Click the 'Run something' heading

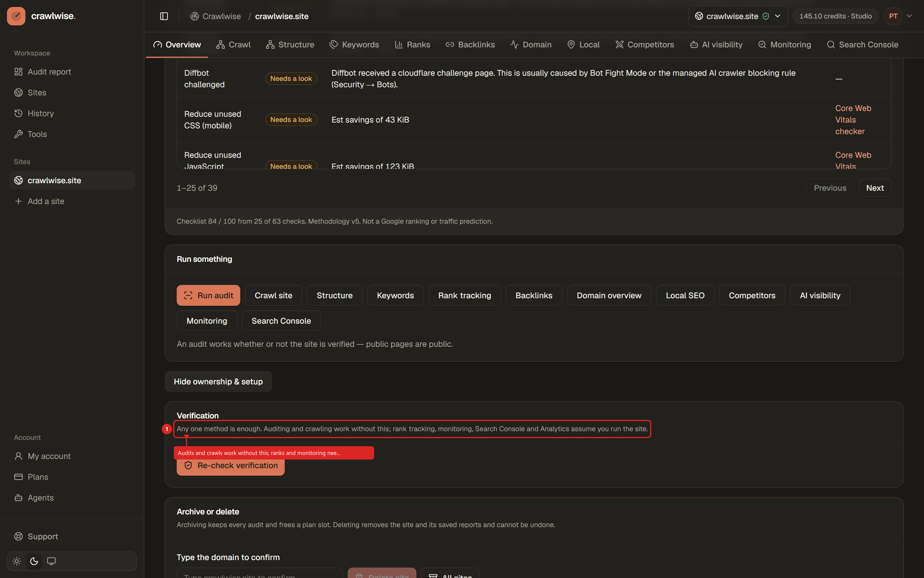[x=204, y=259]
